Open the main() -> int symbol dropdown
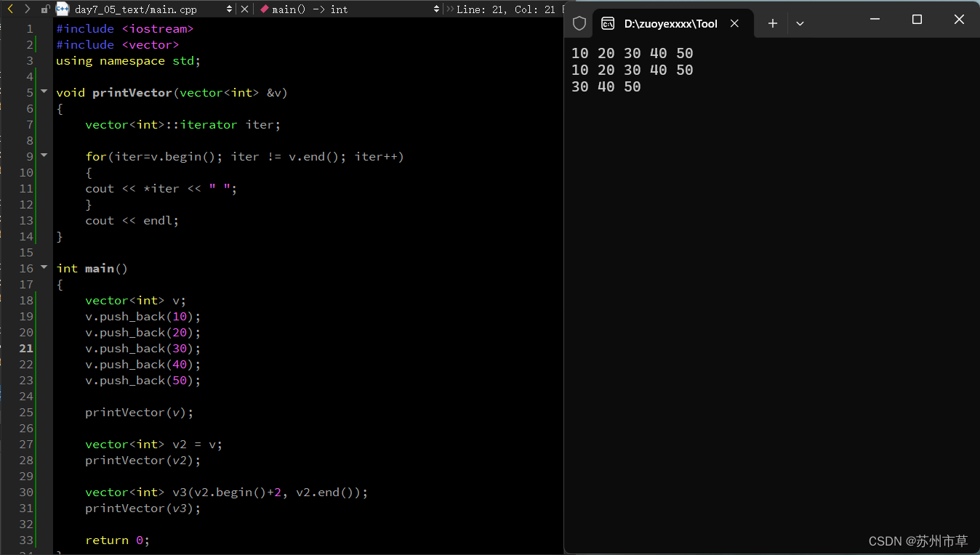 (350, 9)
